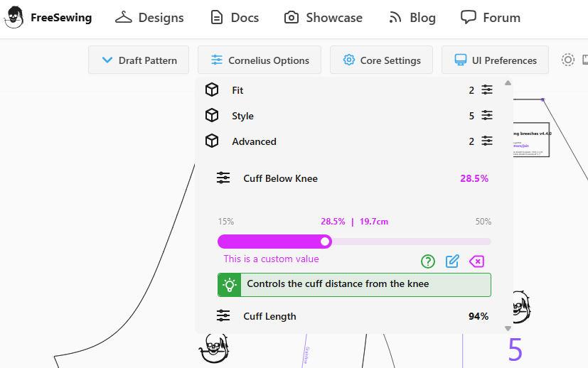588x368 pixels.
Task: Open the Cornelius Options menu
Action: (260, 60)
